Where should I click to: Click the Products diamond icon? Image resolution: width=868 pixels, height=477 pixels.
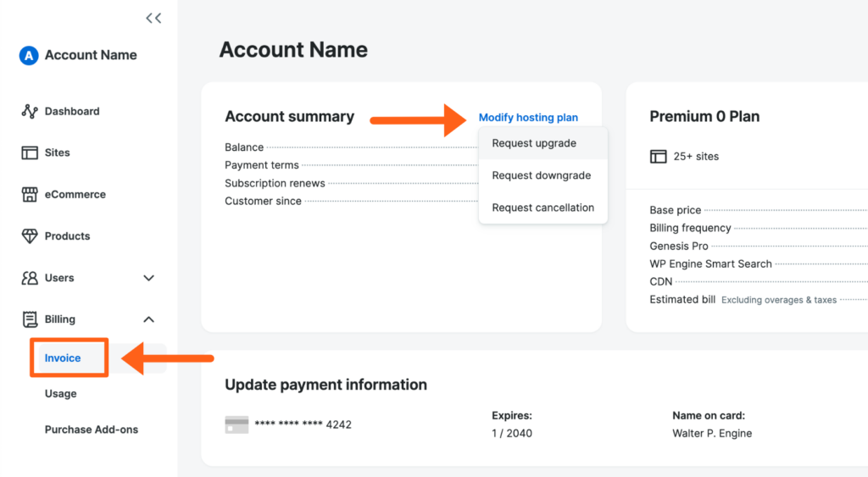point(30,236)
